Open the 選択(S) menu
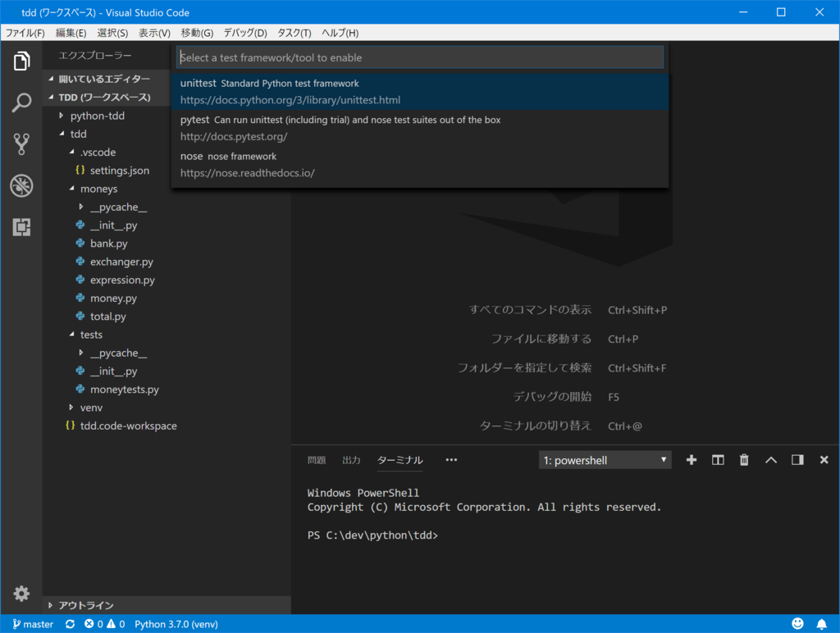Screen dimensions: 840x633 [112, 33]
